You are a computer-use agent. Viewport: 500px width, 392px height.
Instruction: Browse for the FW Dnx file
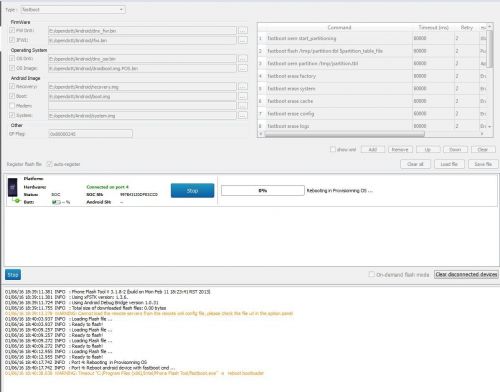point(243,31)
